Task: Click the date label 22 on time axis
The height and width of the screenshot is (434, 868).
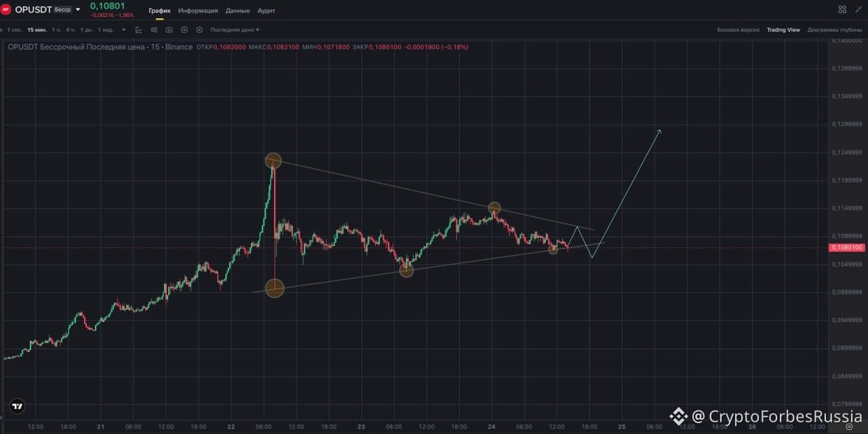Action: click(x=231, y=427)
